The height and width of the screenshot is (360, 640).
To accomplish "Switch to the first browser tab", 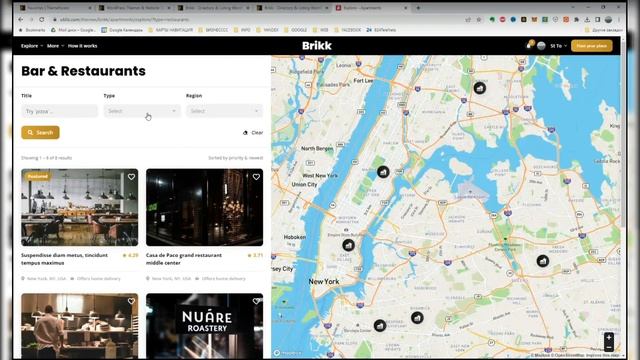I will (x=55, y=8).
